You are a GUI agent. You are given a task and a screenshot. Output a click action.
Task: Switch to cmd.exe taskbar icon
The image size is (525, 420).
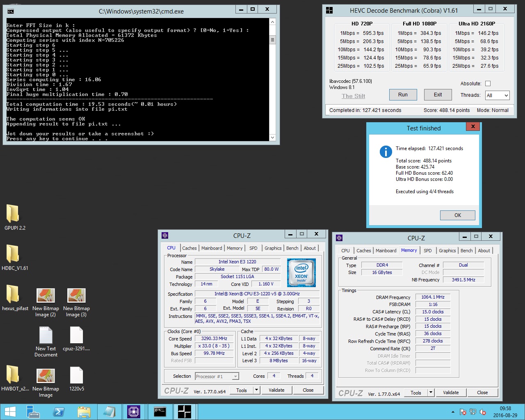point(160,412)
